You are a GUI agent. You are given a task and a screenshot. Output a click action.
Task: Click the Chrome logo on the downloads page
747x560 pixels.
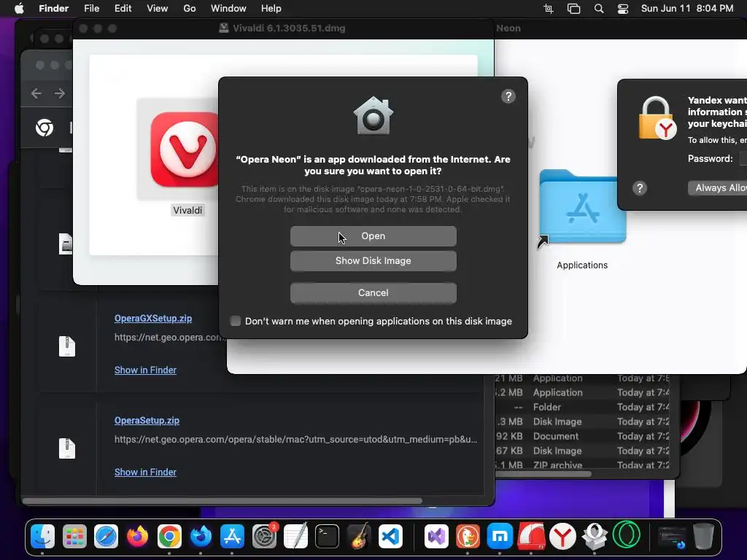coord(44,128)
